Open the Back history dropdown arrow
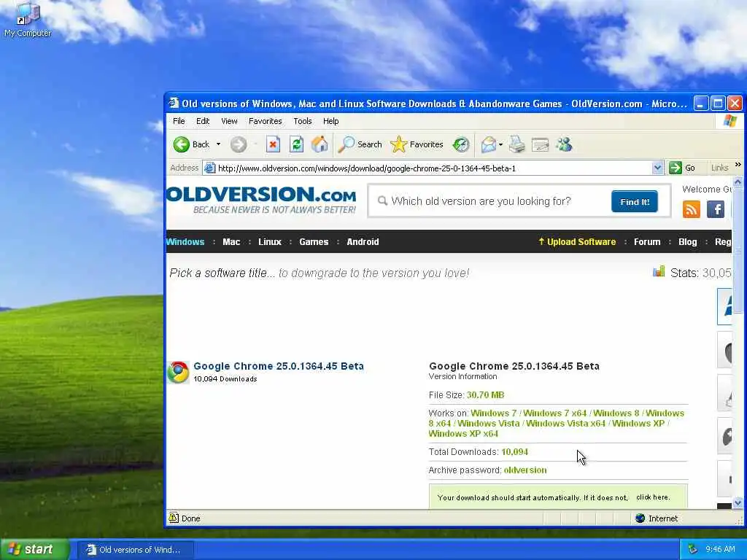The width and height of the screenshot is (747, 560). click(x=218, y=144)
